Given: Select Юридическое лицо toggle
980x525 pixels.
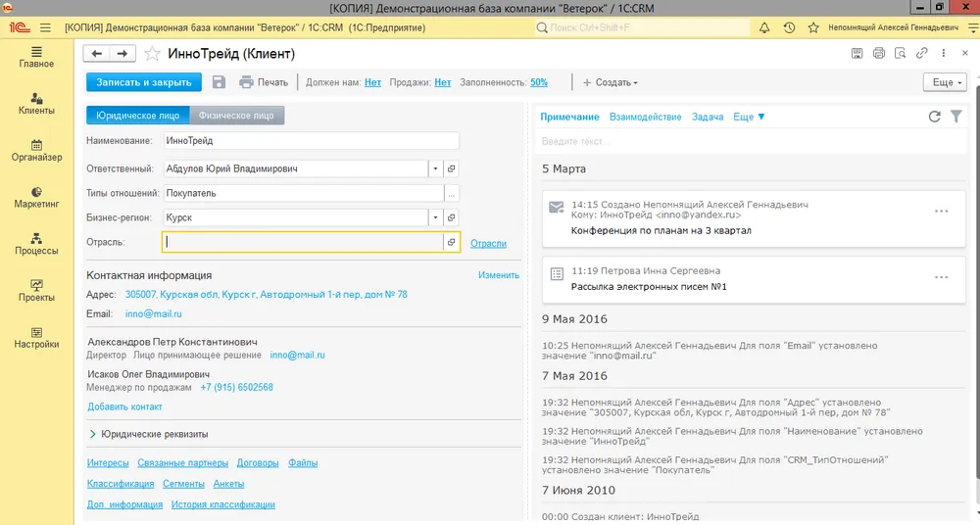Looking at the screenshot, I should [x=137, y=115].
